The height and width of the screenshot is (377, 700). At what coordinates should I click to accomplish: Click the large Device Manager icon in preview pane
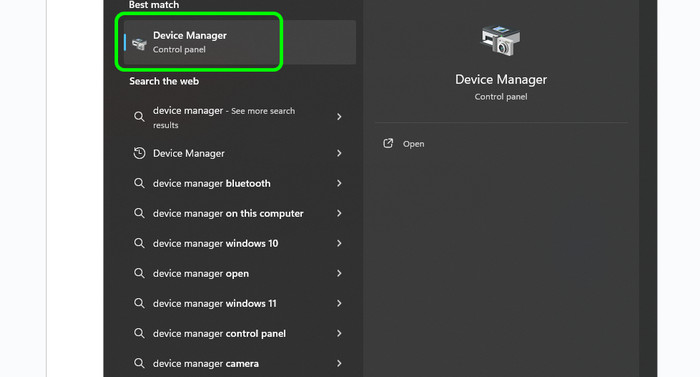click(x=500, y=41)
